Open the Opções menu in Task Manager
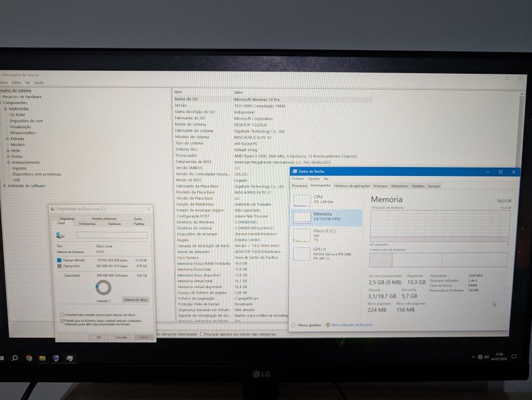532x400 pixels. (x=314, y=179)
